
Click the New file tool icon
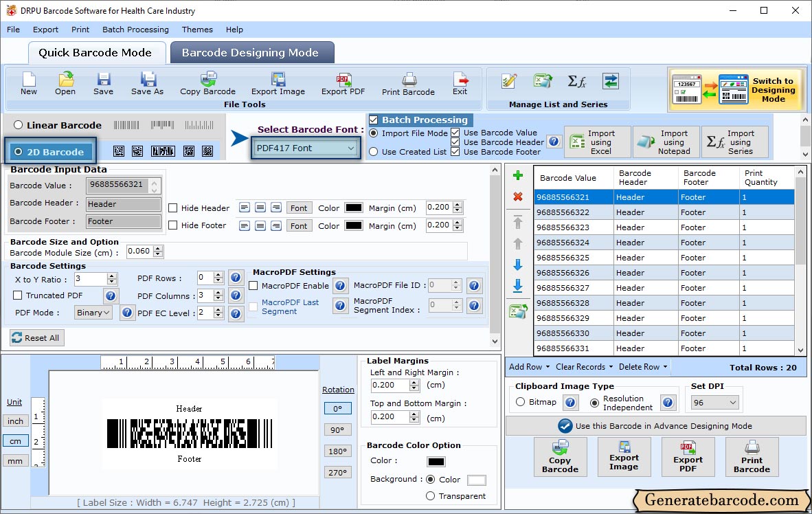(x=28, y=83)
